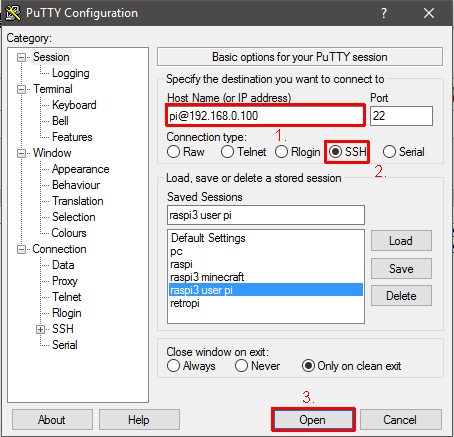The image size is (454, 437).
Task: Collapse the Connection tree node
Action: click(21, 250)
